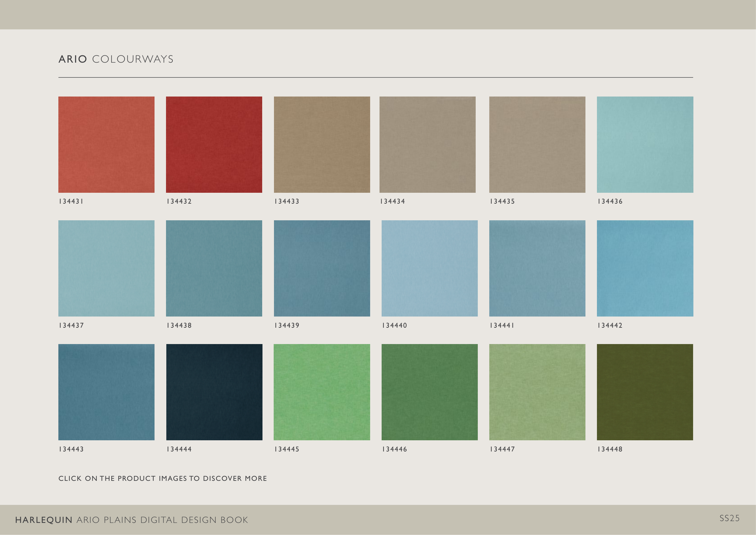This screenshot has height=535, width=756.
Task: Open the 134443 deep teal swatch
Action: 106,392
